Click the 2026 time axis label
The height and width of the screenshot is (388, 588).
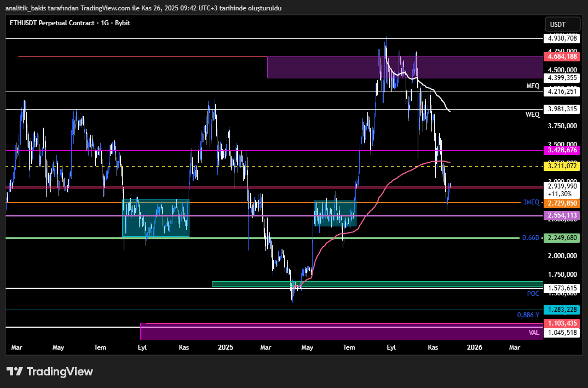click(474, 347)
